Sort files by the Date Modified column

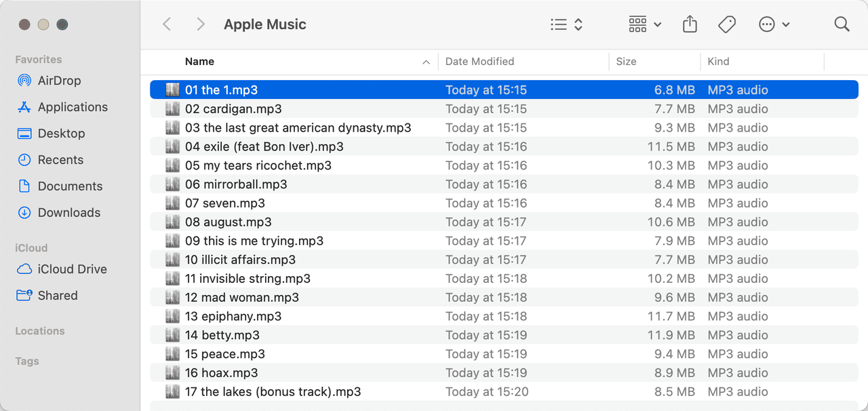pyautogui.click(x=479, y=61)
